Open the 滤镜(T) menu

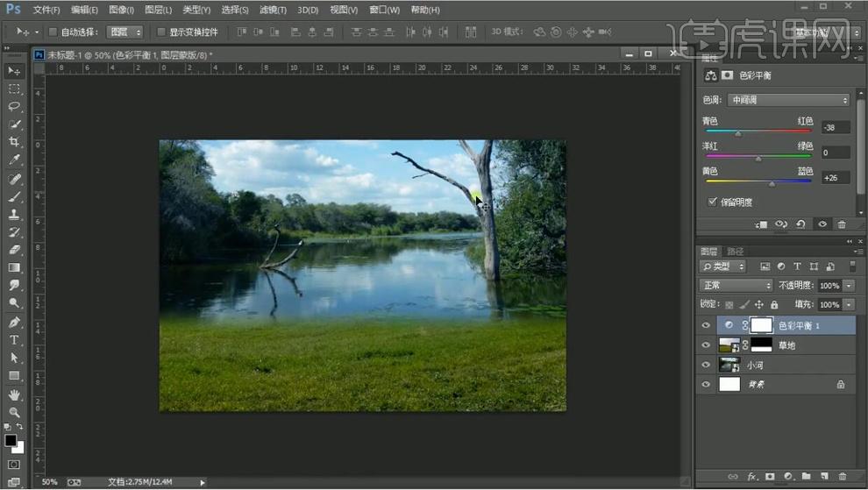pos(274,10)
